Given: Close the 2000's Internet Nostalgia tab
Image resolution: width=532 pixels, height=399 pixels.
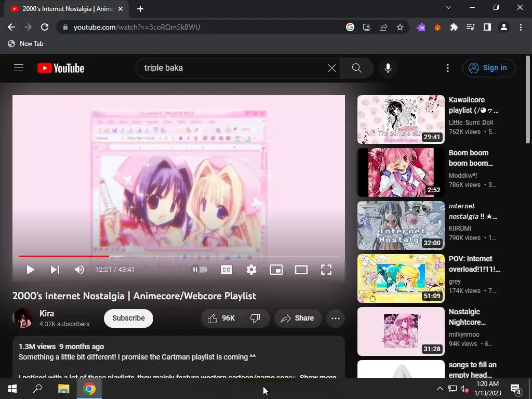Looking at the screenshot, I should pyautogui.click(x=121, y=9).
